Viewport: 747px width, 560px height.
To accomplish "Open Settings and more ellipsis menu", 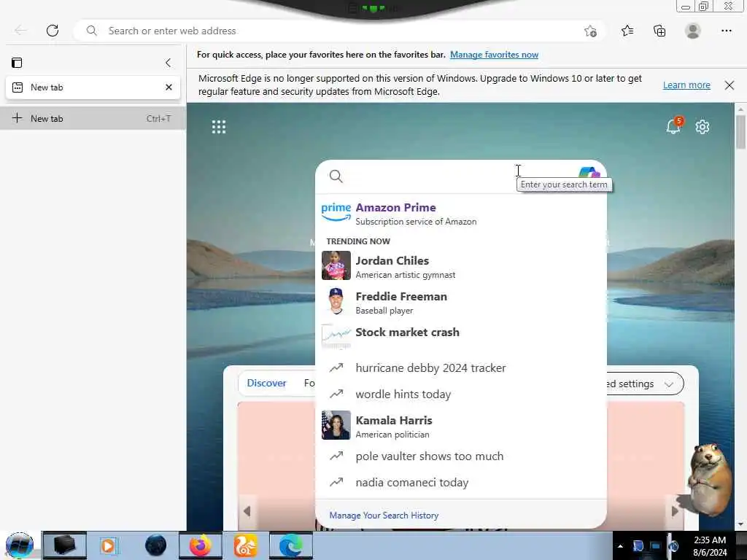I will (x=727, y=31).
